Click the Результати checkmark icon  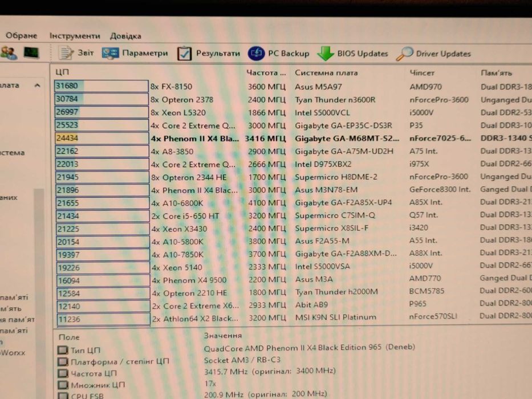184,53
